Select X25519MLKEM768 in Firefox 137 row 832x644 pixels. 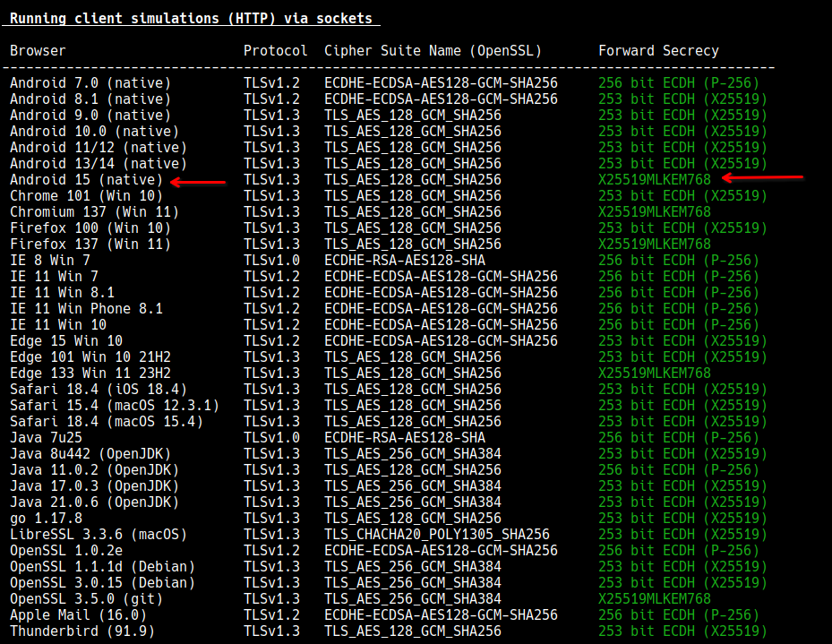(x=655, y=244)
